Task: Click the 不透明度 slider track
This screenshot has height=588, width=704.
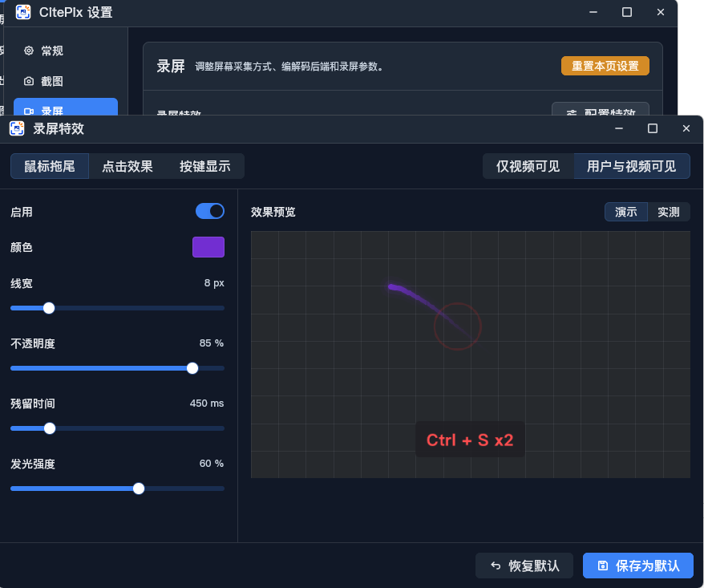Action: (x=117, y=368)
